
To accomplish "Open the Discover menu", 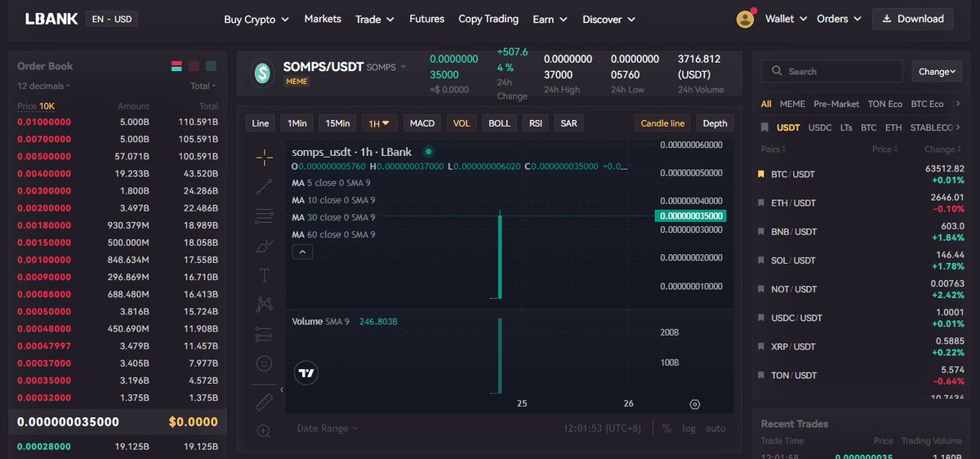I will pos(609,19).
